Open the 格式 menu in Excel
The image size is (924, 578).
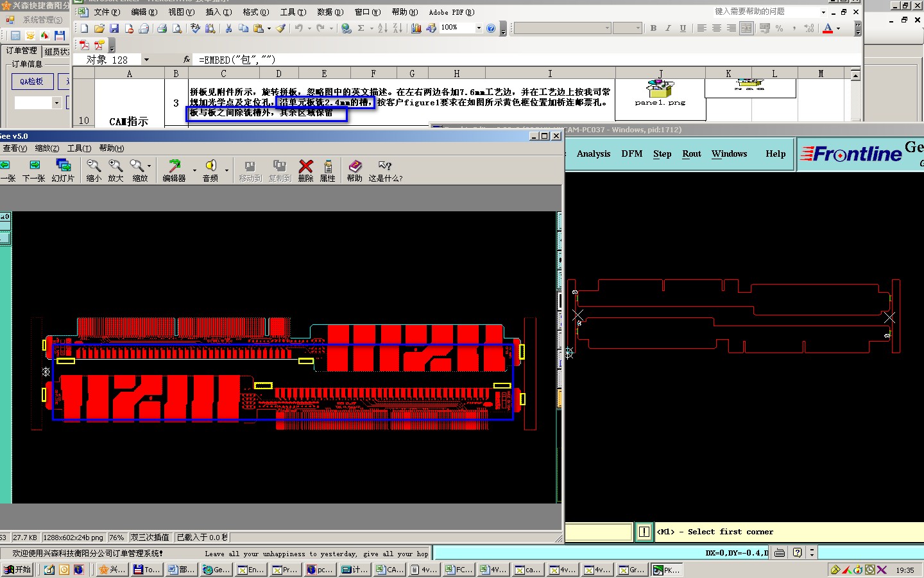255,12
